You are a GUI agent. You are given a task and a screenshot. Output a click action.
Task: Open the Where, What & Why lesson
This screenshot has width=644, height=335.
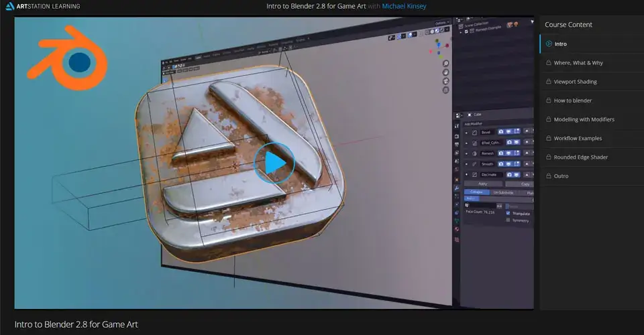pyautogui.click(x=592, y=63)
